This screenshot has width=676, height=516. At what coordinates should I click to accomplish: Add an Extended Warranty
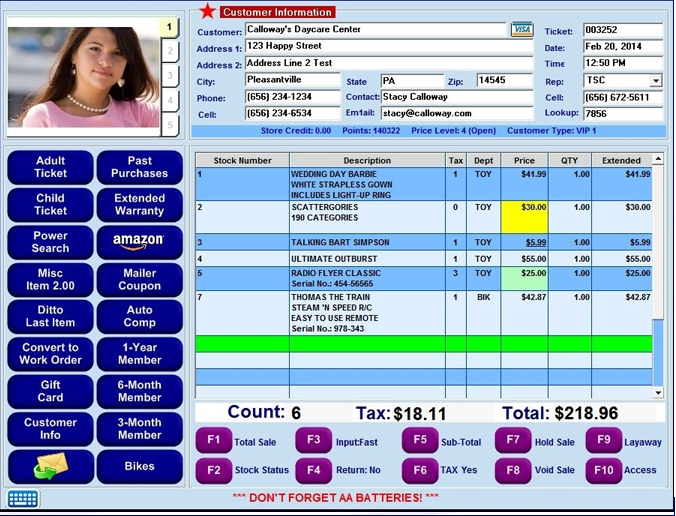[140, 205]
